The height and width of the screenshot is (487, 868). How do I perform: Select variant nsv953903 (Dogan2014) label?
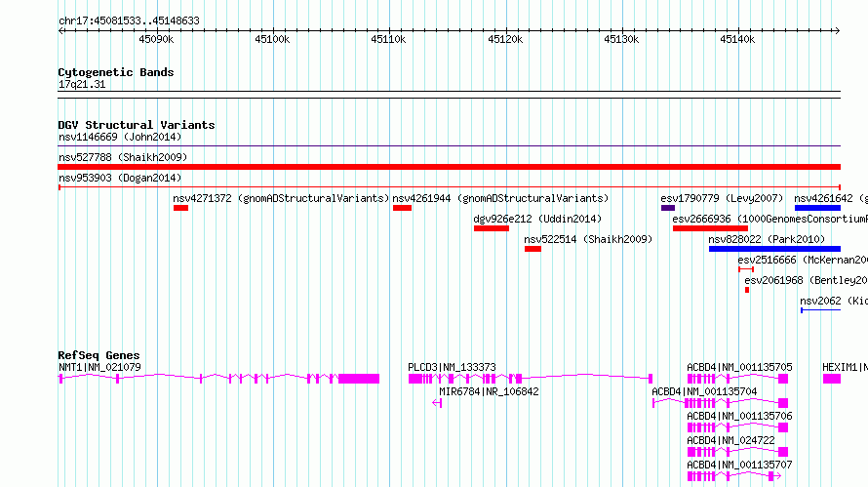[120, 178]
